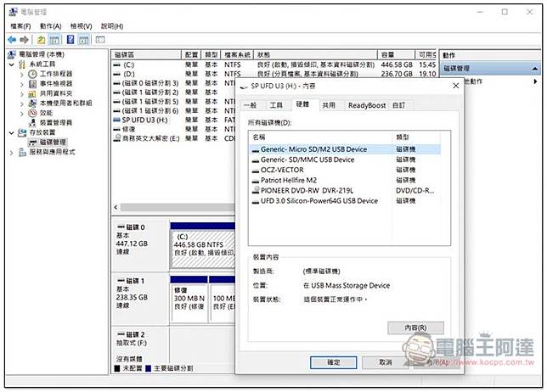The height and width of the screenshot is (392, 547).
Task: Expand the 事件檢視器 node
Action: click(x=21, y=84)
